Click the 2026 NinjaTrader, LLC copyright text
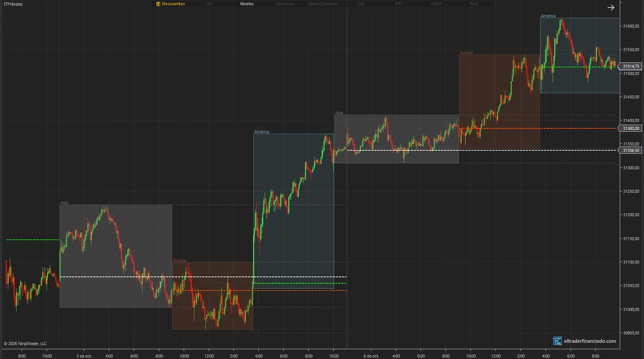The width and height of the screenshot is (644, 359). coord(25,344)
